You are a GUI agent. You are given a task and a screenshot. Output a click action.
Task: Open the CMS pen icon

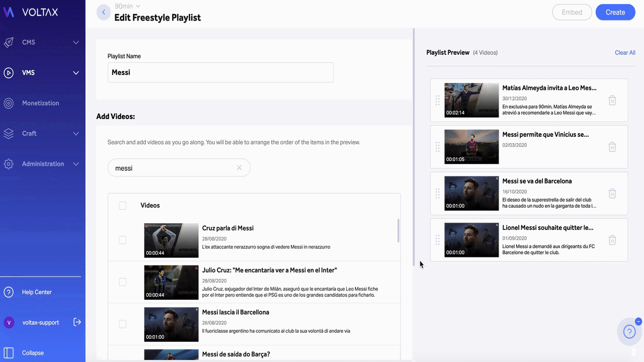pyautogui.click(x=9, y=42)
